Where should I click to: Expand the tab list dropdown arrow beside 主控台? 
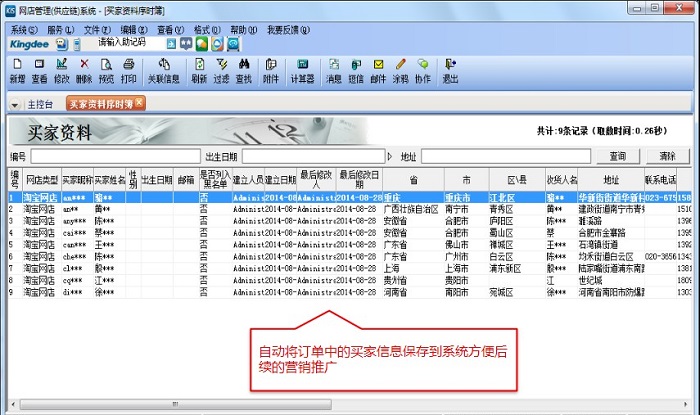15,105
